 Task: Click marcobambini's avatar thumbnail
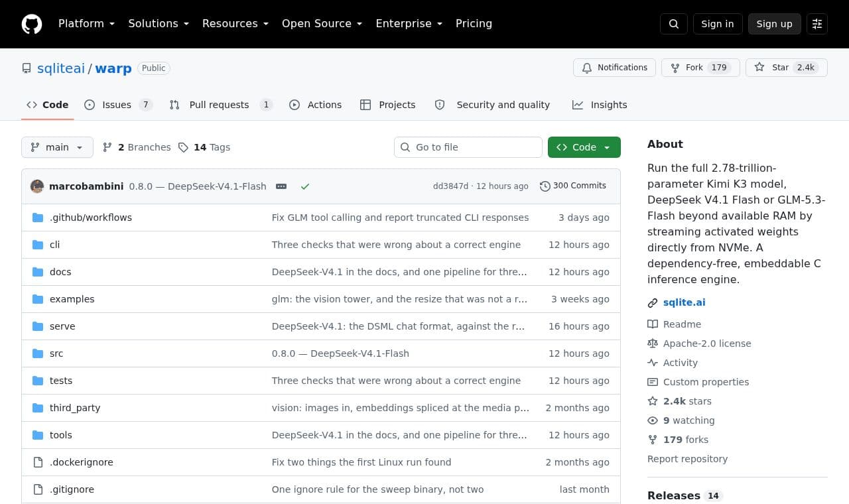click(37, 186)
